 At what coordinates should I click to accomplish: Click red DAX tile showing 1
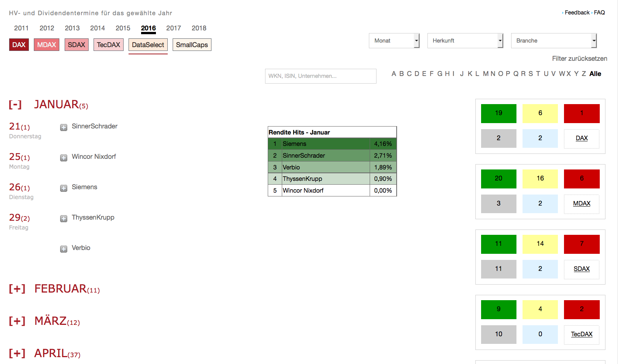(581, 113)
